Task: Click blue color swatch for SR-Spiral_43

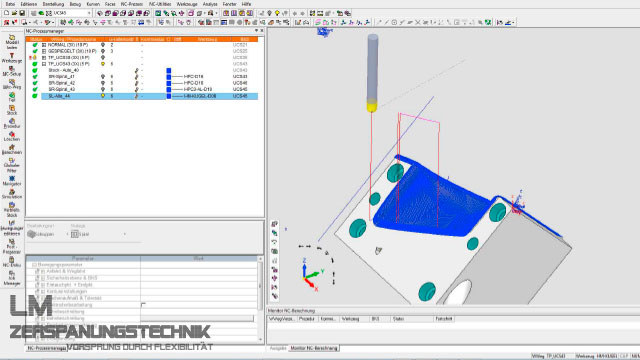Action: coord(169,89)
